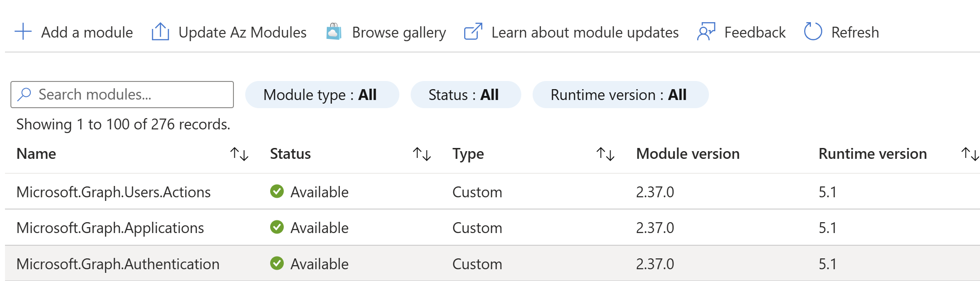Open Browse gallery

point(399,33)
